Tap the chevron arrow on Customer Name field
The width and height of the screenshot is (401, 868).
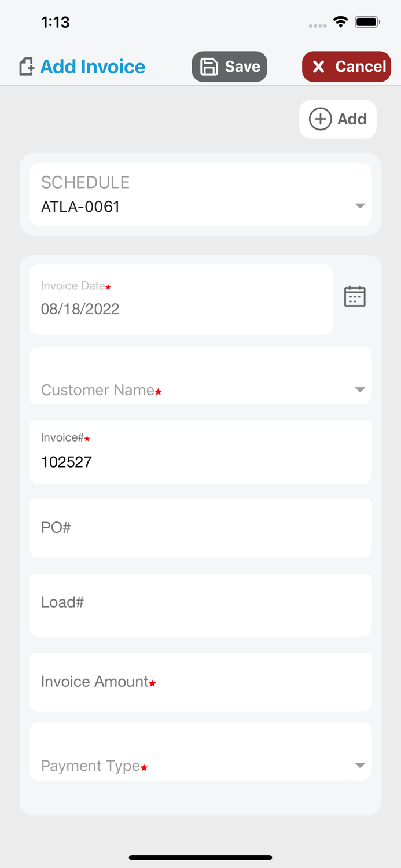[x=360, y=390]
